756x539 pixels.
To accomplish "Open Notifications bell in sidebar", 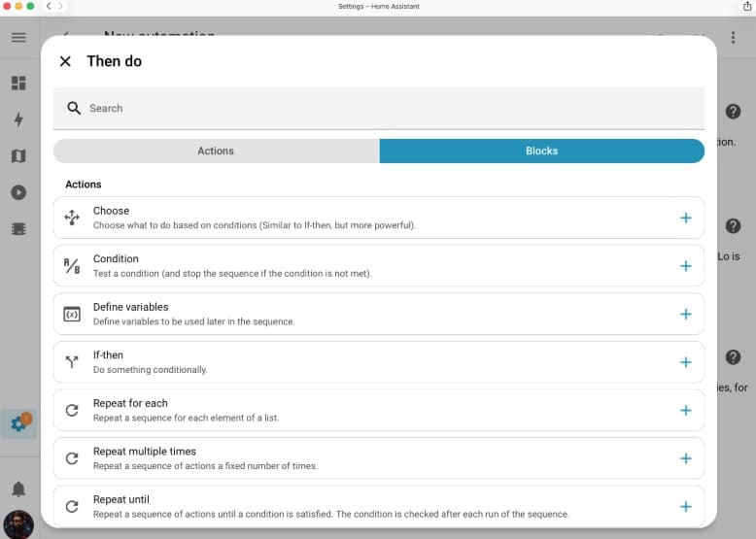I will pos(18,488).
